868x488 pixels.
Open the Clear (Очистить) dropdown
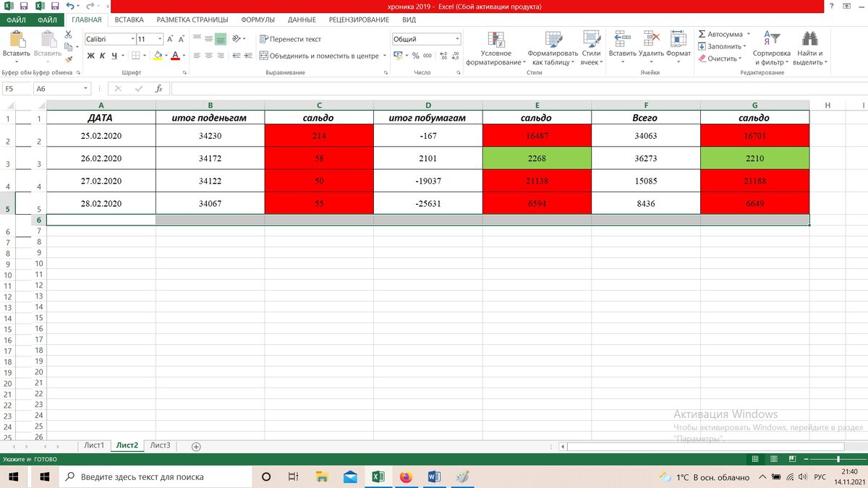click(722, 59)
